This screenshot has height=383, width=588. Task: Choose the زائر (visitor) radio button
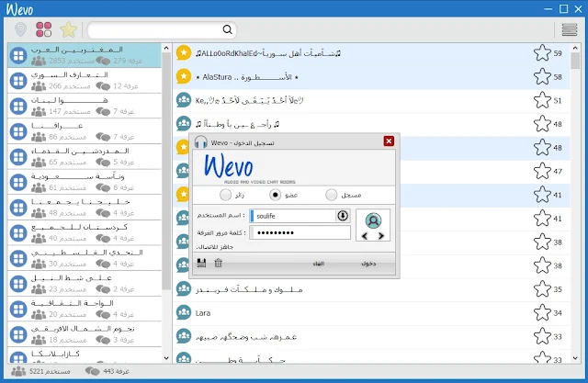click(x=226, y=195)
